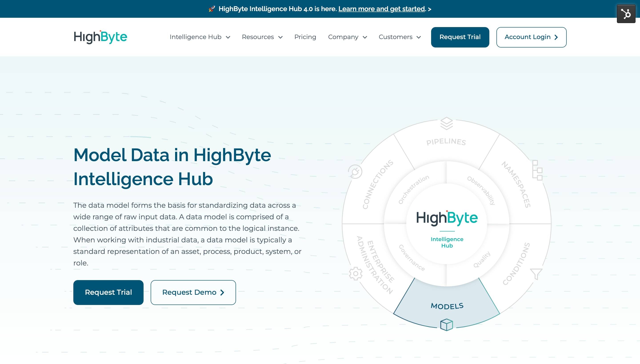
Task: Click the HighByte logo in header
Action: click(100, 37)
